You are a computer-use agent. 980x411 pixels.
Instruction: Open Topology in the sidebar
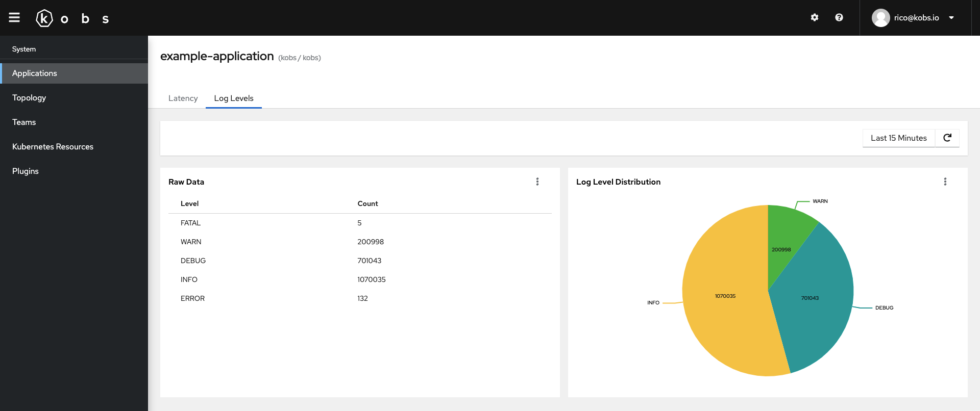(x=74, y=97)
